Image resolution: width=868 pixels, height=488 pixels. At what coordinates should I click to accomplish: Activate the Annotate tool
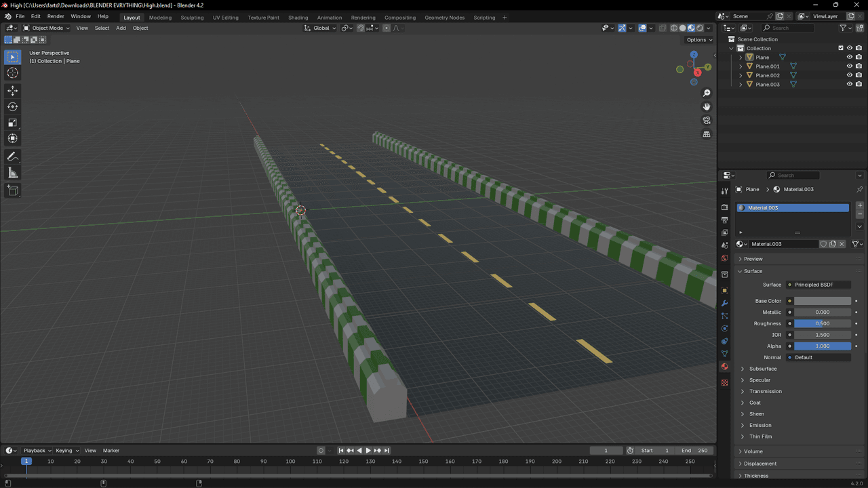pyautogui.click(x=12, y=157)
